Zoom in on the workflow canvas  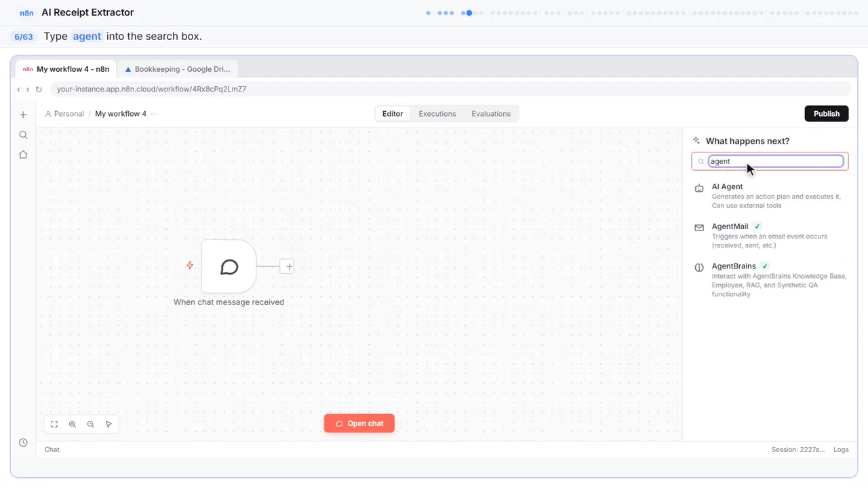point(73,424)
